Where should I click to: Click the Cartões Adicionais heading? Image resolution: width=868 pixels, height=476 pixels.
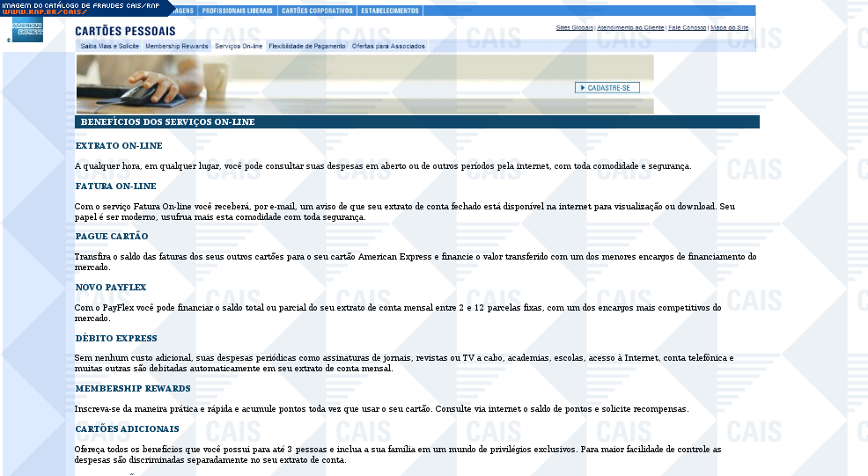[127, 429]
